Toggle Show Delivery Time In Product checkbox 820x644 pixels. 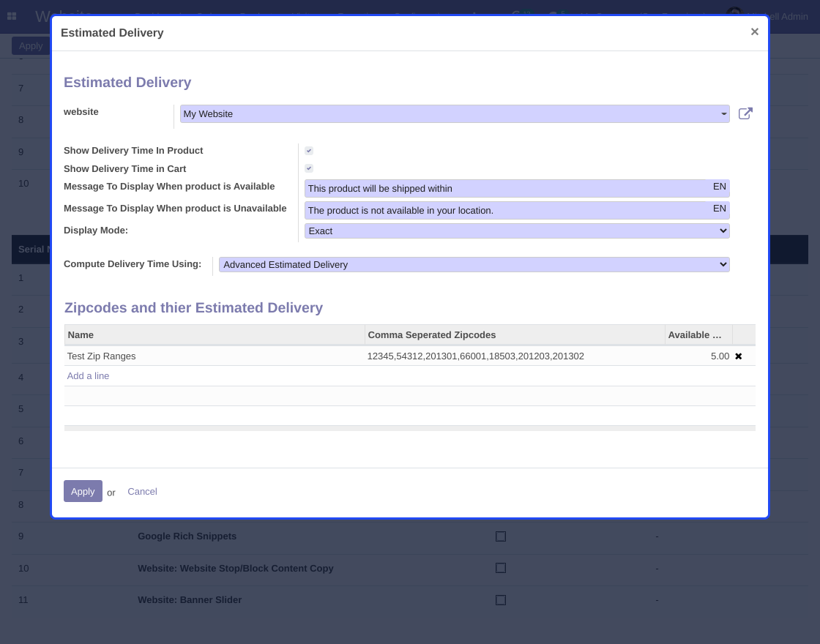[x=309, y=151]
